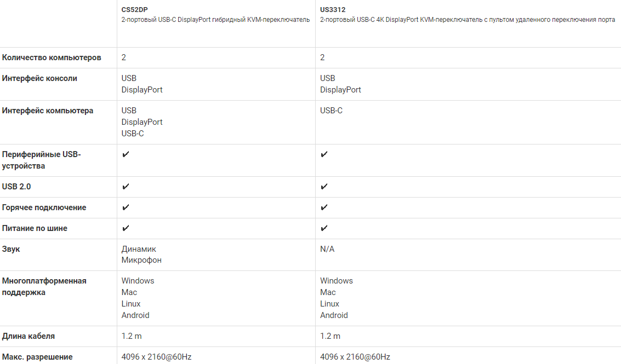Viewport: 621px width, 364px height.
Task: Click CS52DP checkmark in USB 2.0 row
Action: click(126, 186)
